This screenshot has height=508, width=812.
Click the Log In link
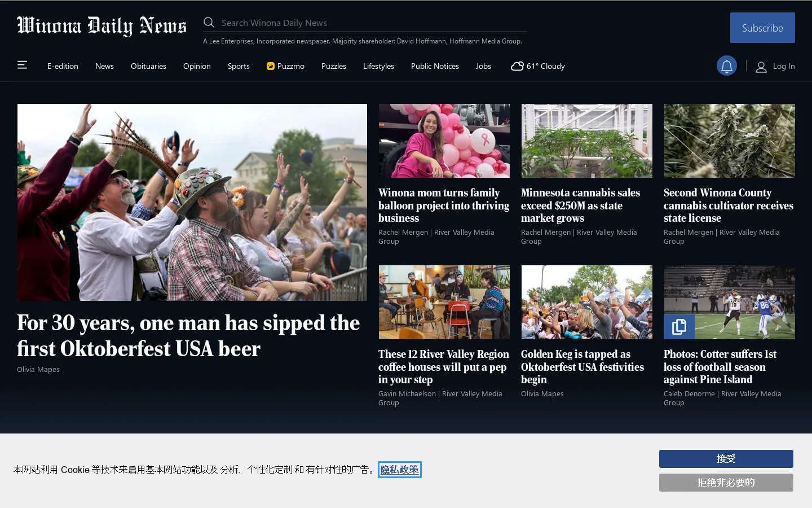point(784,66)
